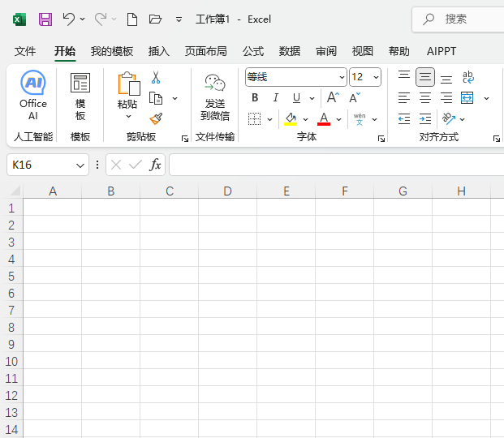Click the Redo arrow icon
This screenshot has height=438, width=504.
[101, 19]
